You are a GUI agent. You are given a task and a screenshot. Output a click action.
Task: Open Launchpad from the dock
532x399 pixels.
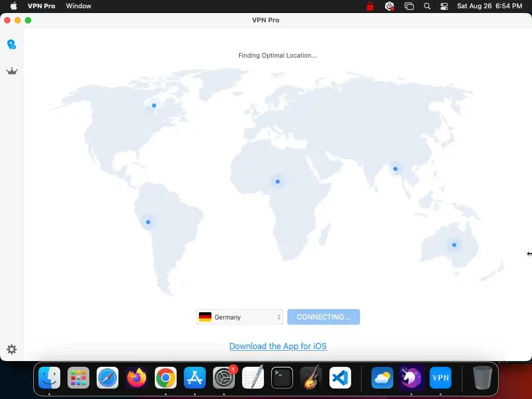pos(78,377)
